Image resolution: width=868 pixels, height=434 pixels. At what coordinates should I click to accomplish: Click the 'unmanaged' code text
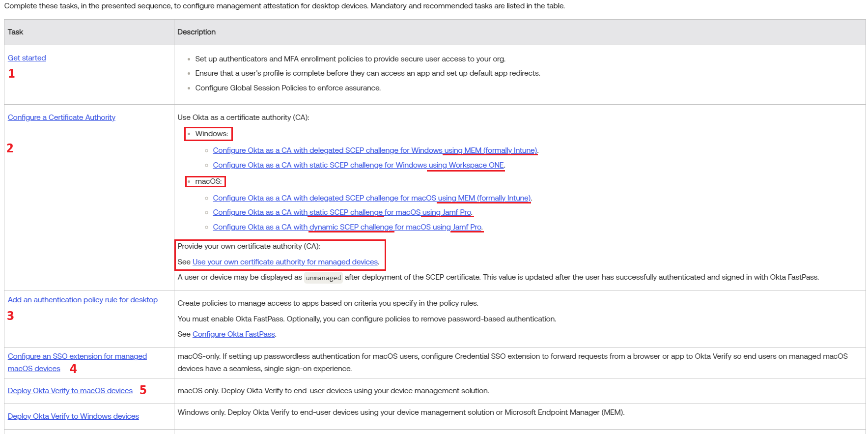[x=323, y=278]
